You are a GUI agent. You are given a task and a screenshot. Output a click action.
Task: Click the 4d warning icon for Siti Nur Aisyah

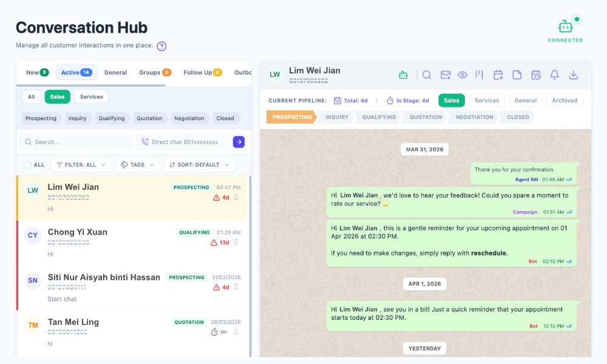pos(217,288)
